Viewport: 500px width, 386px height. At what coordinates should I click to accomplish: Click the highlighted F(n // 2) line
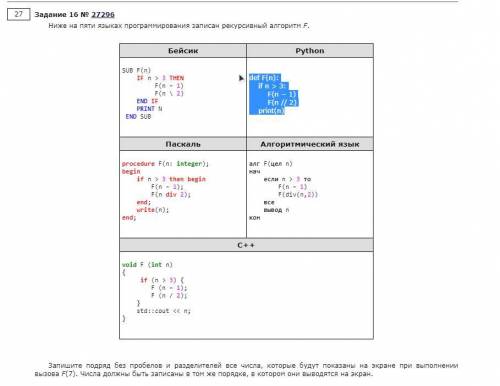click(x=282, y=102)
